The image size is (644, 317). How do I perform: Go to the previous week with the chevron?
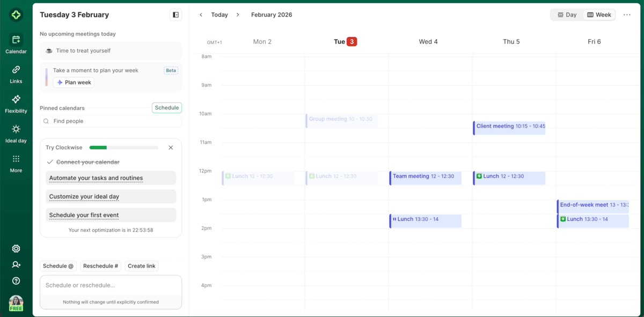pos(201,15)
